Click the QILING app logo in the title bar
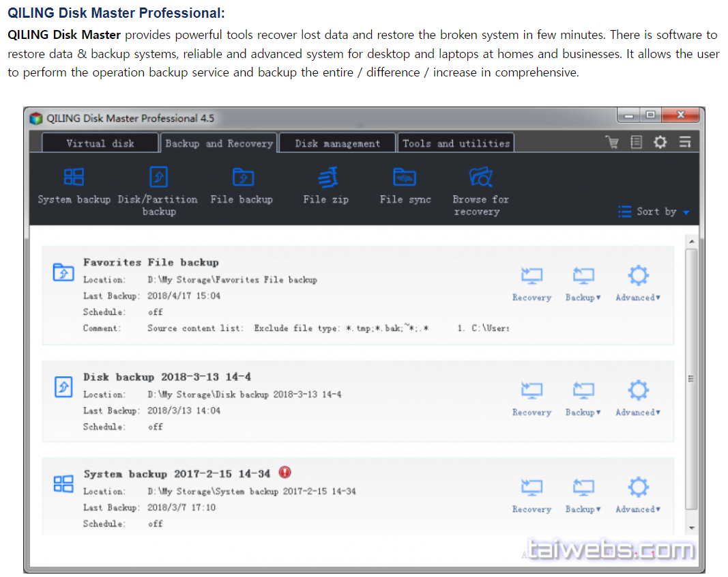The image size is (728, 577). click(x=36, y=118)
